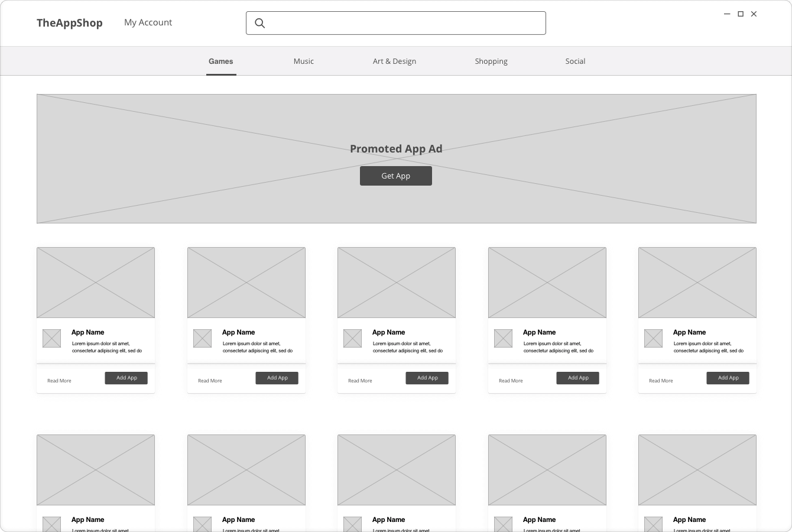Click the small app icon in the third card
Image resolution: width=792 pixels, height=532 pixels.
353,338
